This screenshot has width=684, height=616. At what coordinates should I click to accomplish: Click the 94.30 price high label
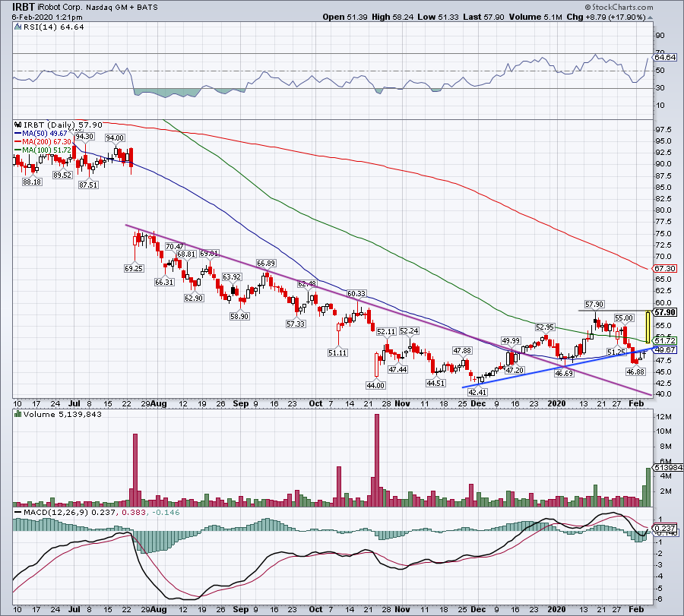[x=84, y=137]
